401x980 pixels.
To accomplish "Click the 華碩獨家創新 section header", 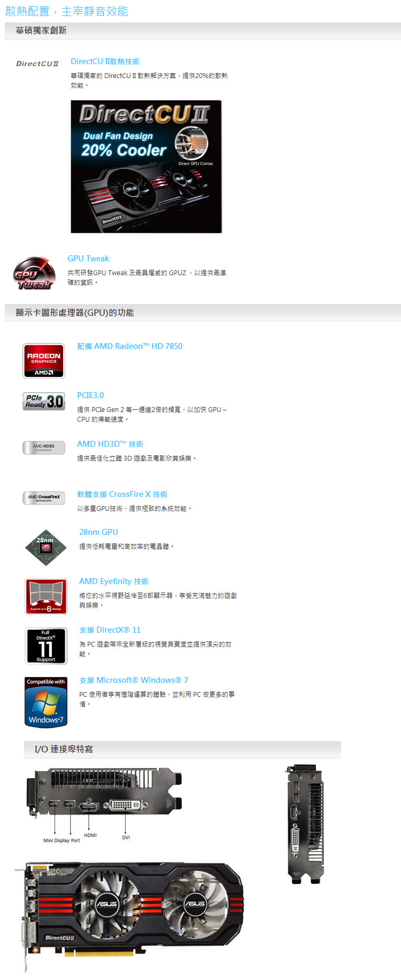I will pos(203,31).
